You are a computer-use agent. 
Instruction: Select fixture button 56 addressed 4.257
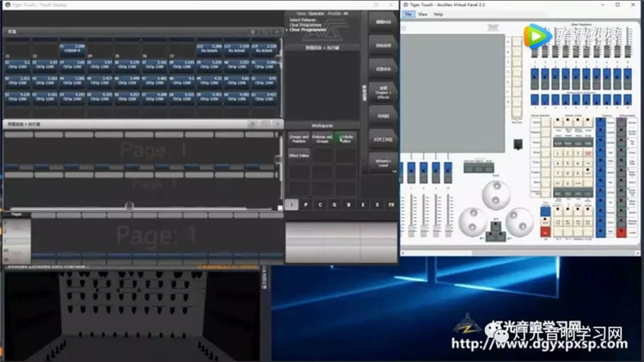click(127, 97)
